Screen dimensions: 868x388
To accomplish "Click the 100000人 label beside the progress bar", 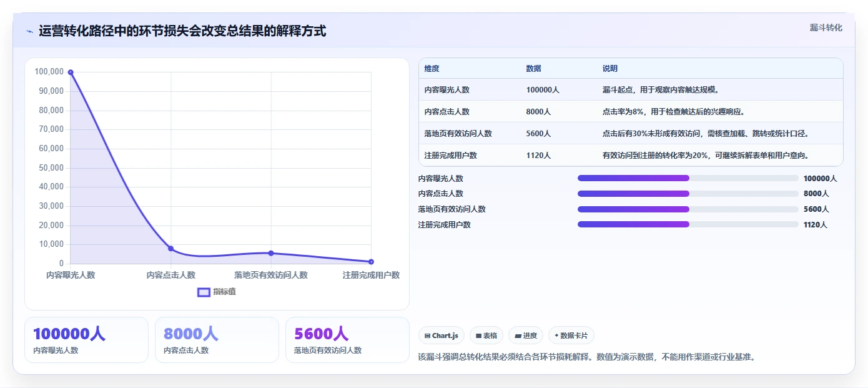I will click(x=820, y=179).
